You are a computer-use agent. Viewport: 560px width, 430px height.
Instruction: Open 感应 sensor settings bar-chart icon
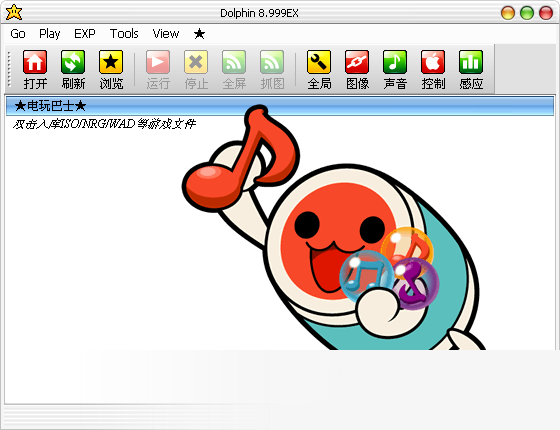tap(471, 62)
